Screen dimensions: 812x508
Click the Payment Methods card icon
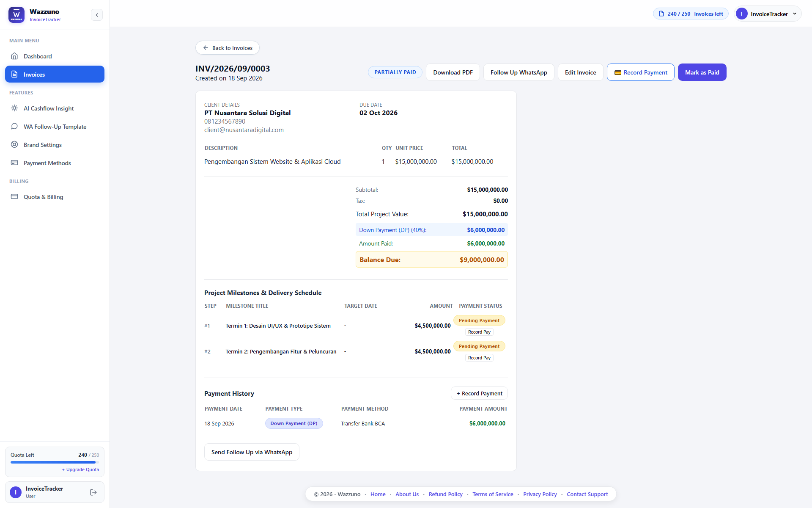tap(14, 163)
